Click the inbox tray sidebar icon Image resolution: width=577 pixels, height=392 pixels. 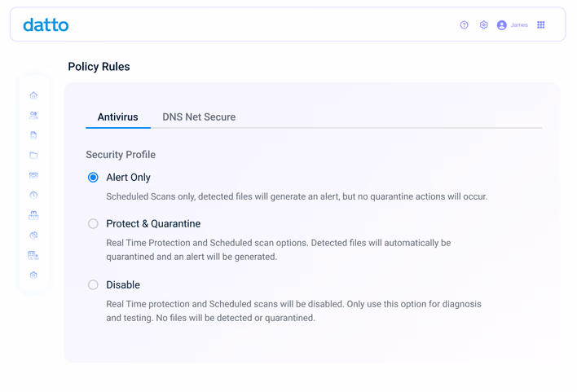pos(33,175)
